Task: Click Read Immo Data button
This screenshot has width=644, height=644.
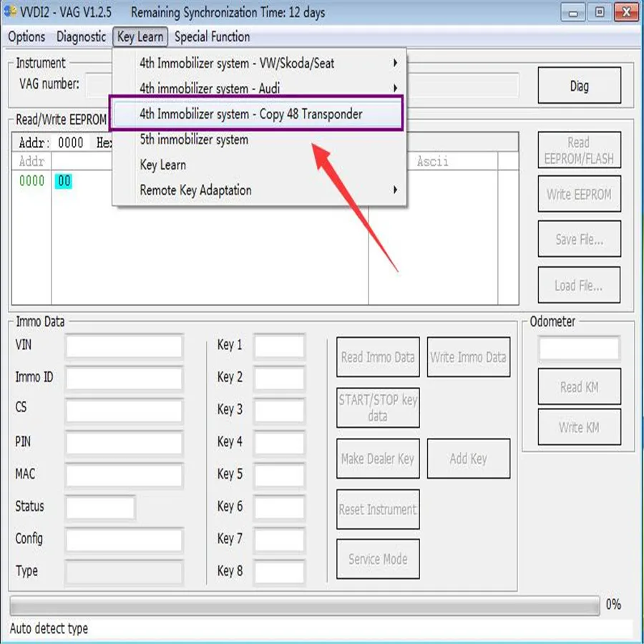Action: pos(378,357)
